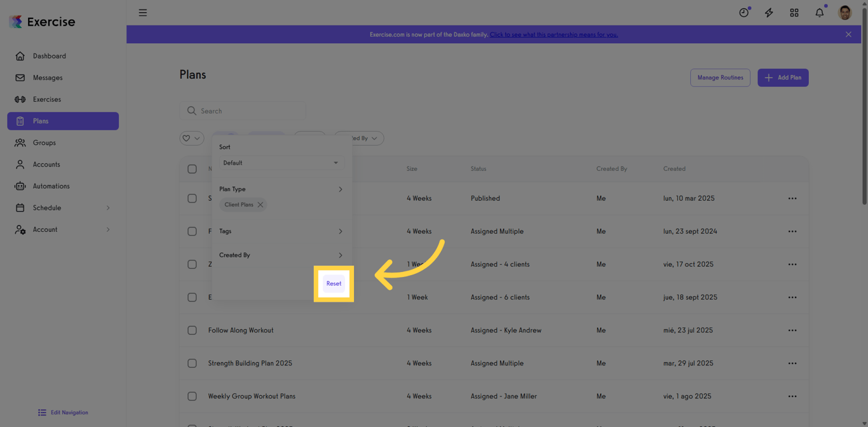
Task: Switch to the Plans section in the navigation
Action: coord(39,121)
